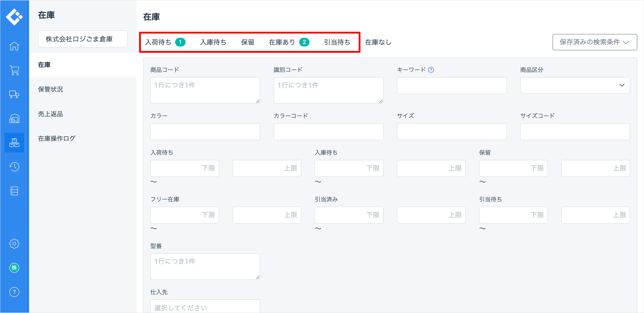Switch to the 入庫待ち tab
This screenshot has width=644, height=313.
tap(213, 42)
